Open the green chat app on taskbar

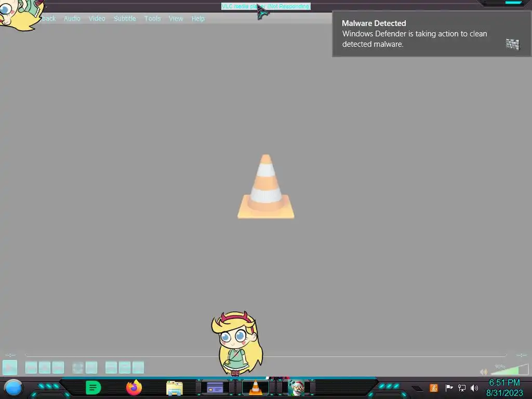click(x=94, y=388)
